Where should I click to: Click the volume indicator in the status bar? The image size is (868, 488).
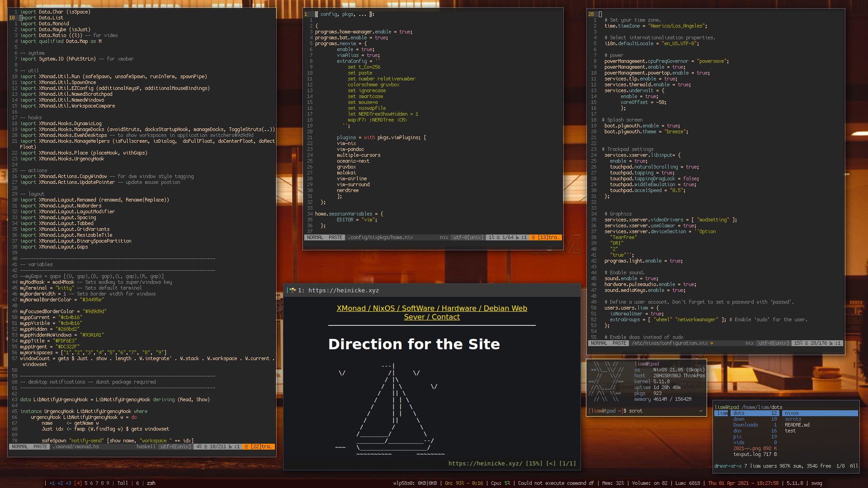(649, 483)
